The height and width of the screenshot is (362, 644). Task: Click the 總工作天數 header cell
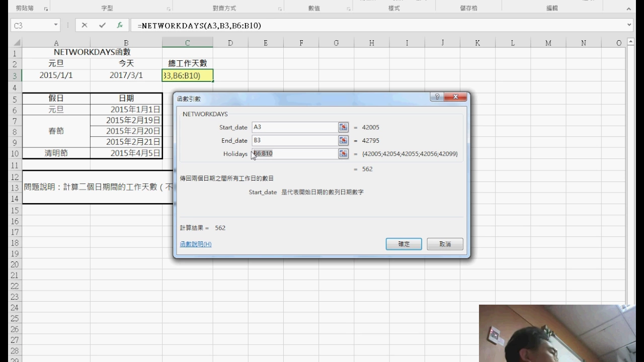(188, 63)
